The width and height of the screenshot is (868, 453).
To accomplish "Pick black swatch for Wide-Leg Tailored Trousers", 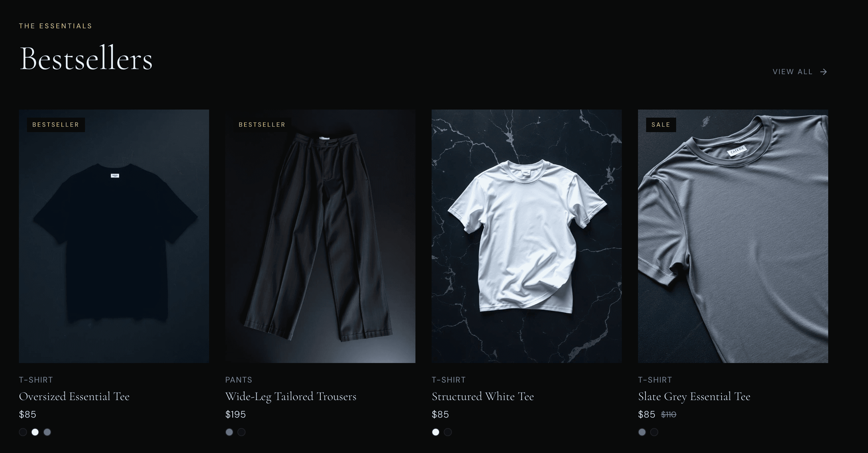I will (241, 432).
